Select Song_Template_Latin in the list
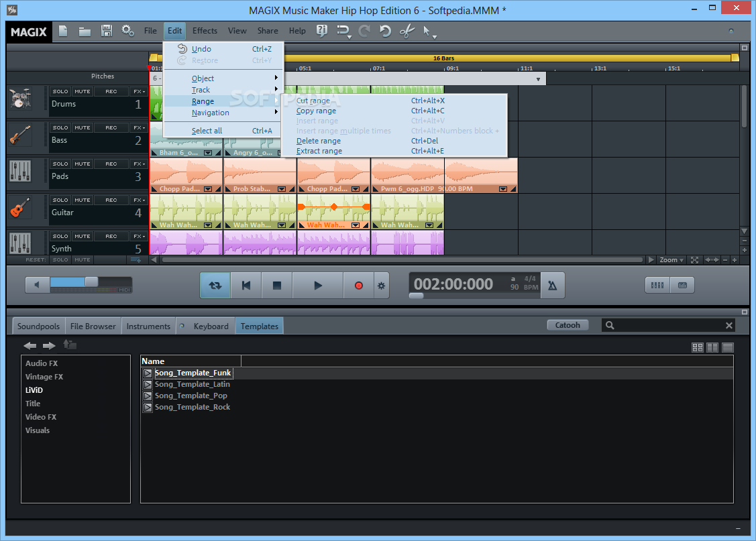756x541 pixels. (x=192, y=384)
